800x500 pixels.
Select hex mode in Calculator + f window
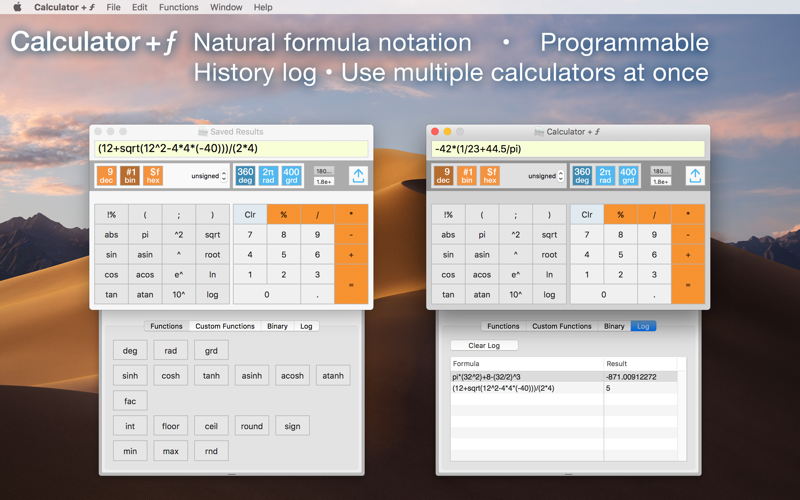(490, 176)
